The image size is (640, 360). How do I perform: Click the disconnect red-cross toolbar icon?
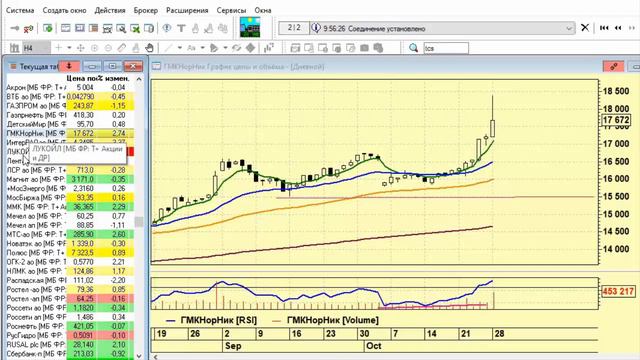(x=28, y=28)
